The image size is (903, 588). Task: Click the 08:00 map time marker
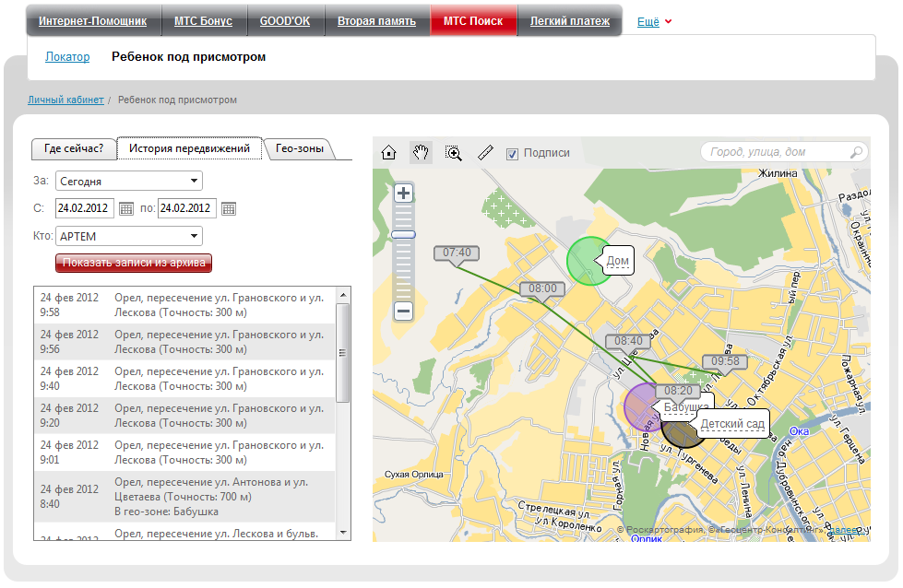tap(542, 288)
